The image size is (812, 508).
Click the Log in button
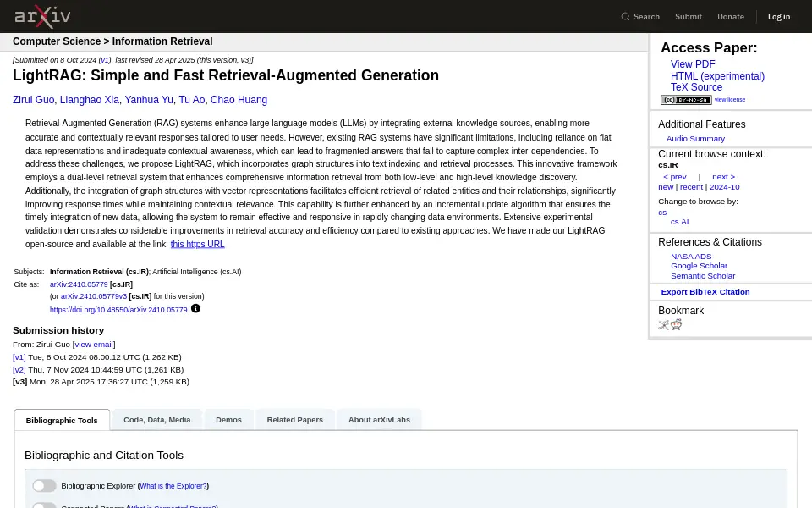click(779, 17)
